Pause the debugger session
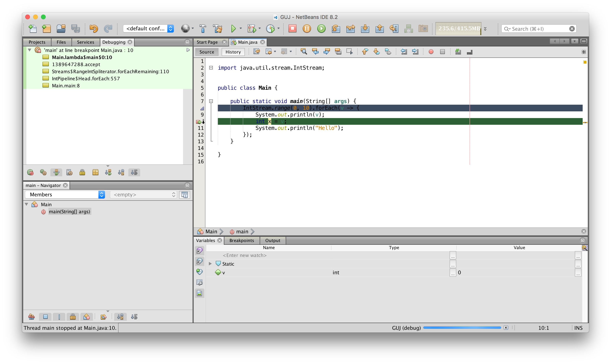This screenshot has width=611, height=364. coord(307,29)
